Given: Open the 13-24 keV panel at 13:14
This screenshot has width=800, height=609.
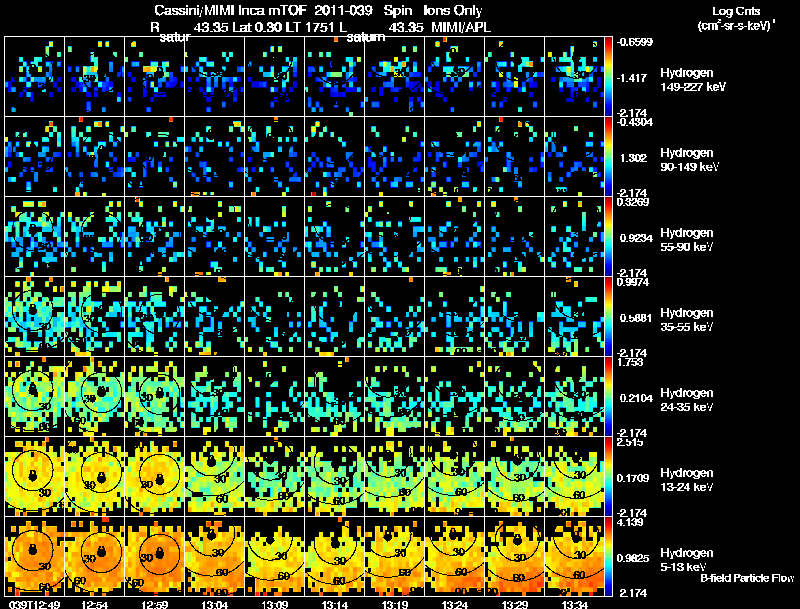Looking at the screenshot, I should pyautogui.click(x=335, y=477).
